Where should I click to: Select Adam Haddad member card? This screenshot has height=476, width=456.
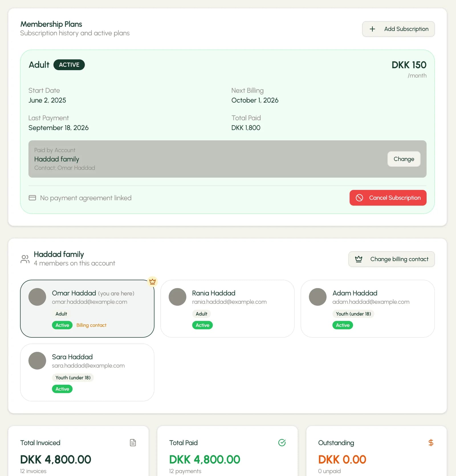pos(368,309)
